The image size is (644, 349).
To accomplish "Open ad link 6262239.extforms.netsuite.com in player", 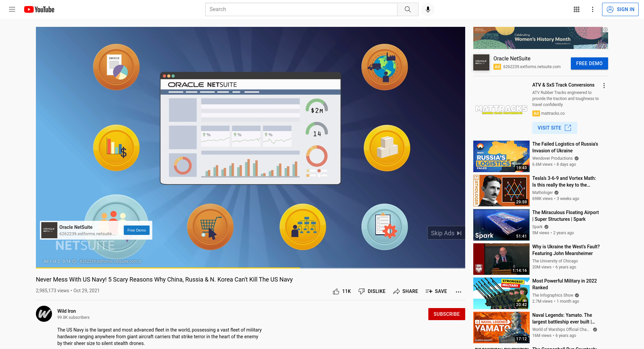I will pos(110,261).
